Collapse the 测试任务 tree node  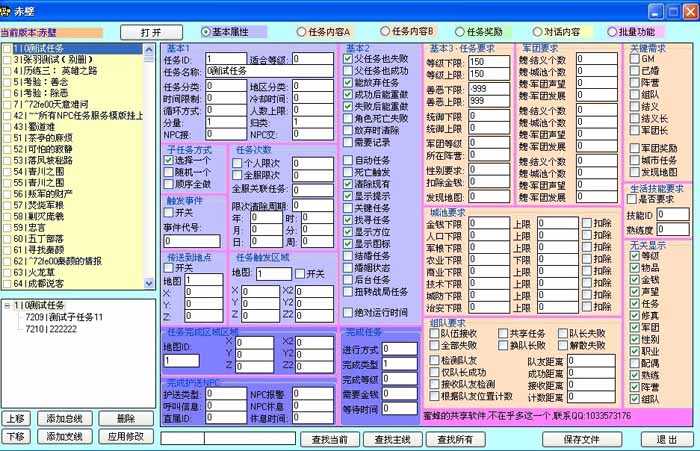pos(7,305)
